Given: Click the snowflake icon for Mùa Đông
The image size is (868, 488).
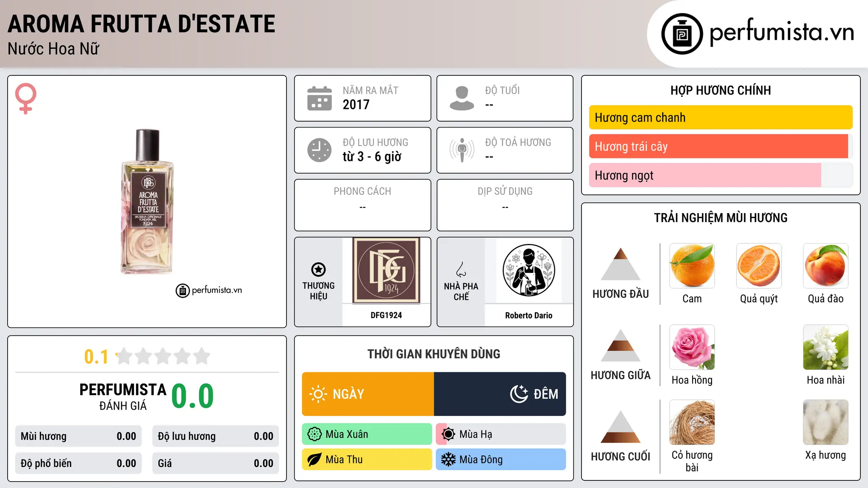Looking at the screenshot, I should (x=448, y=460).
